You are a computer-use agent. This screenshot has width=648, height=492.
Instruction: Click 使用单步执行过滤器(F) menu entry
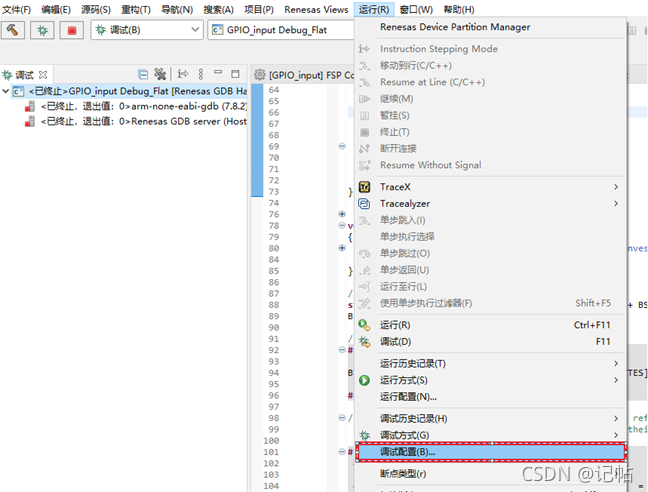pos(491,303)
